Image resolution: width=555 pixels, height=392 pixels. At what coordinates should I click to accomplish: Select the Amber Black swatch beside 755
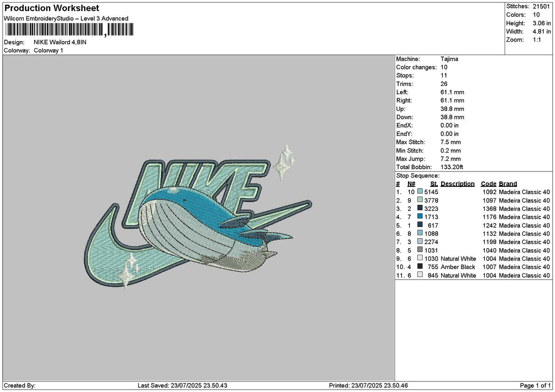point(420,266)
